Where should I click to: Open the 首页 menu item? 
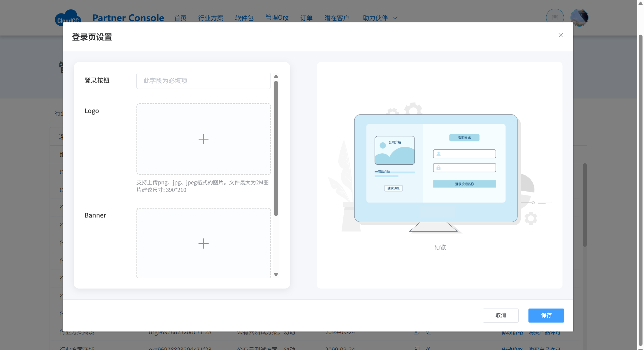pos(180,18)
